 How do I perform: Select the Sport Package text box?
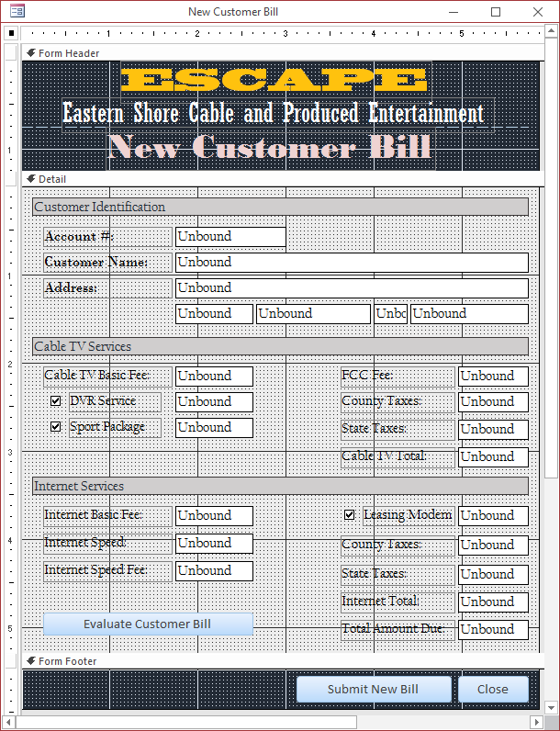214,428
